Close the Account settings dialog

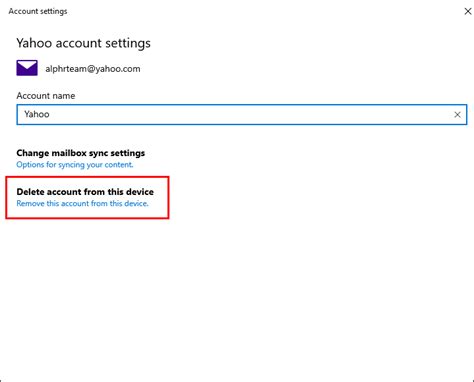point(468,11)
